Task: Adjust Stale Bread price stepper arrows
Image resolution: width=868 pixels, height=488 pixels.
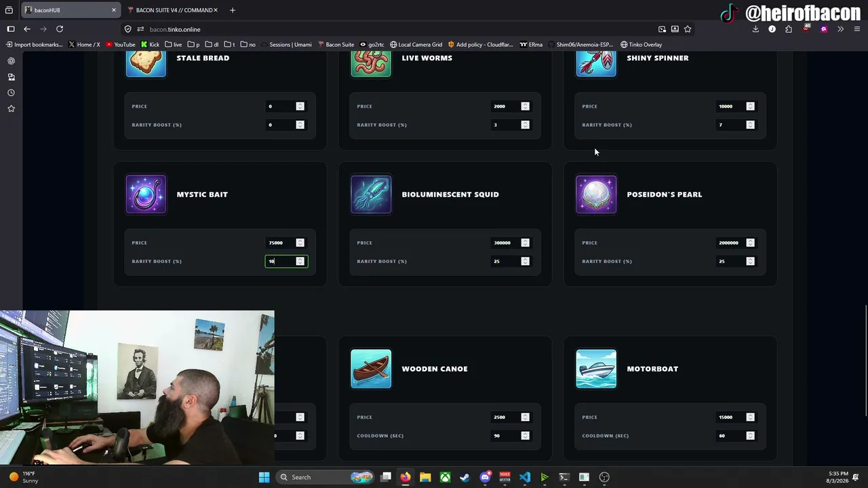Action: pos(300,106)
